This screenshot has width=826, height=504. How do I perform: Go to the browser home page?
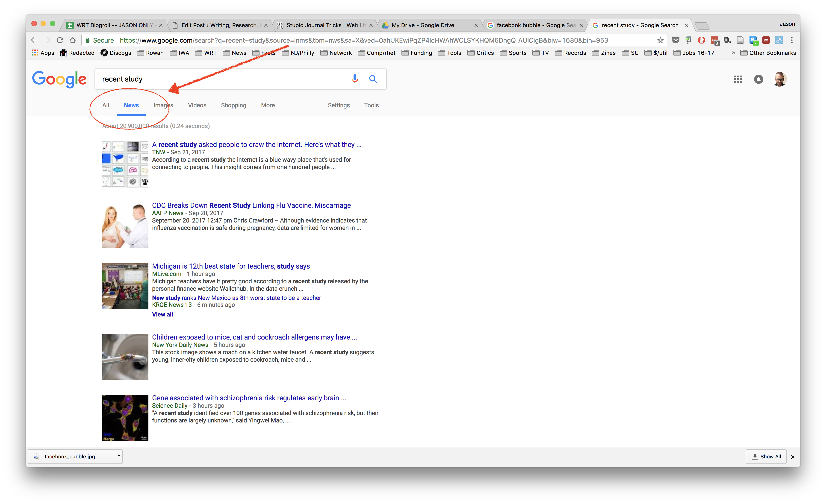[73, 40]
